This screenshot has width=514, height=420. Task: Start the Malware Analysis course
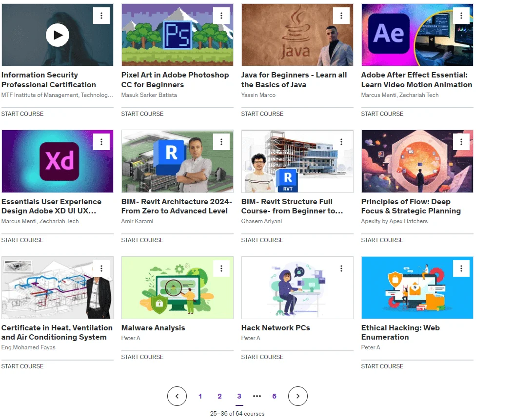[142, 357]
